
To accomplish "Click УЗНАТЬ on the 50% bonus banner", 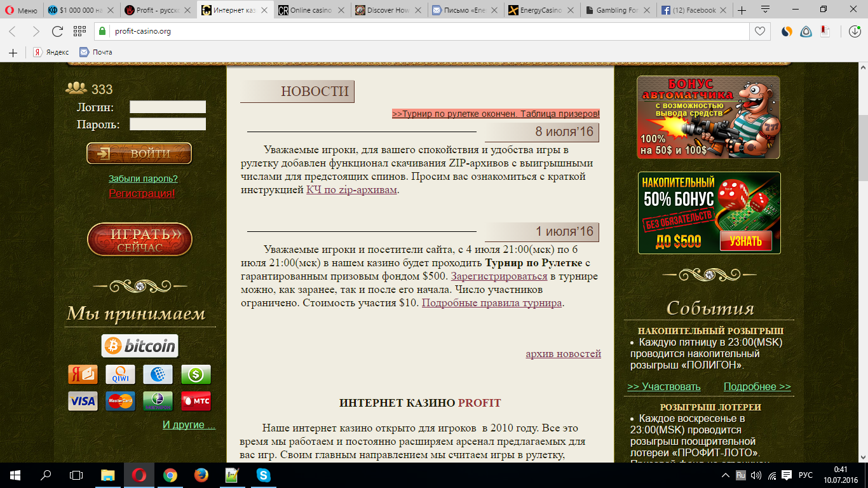I will pyautogui.click(x=745, y=241).
